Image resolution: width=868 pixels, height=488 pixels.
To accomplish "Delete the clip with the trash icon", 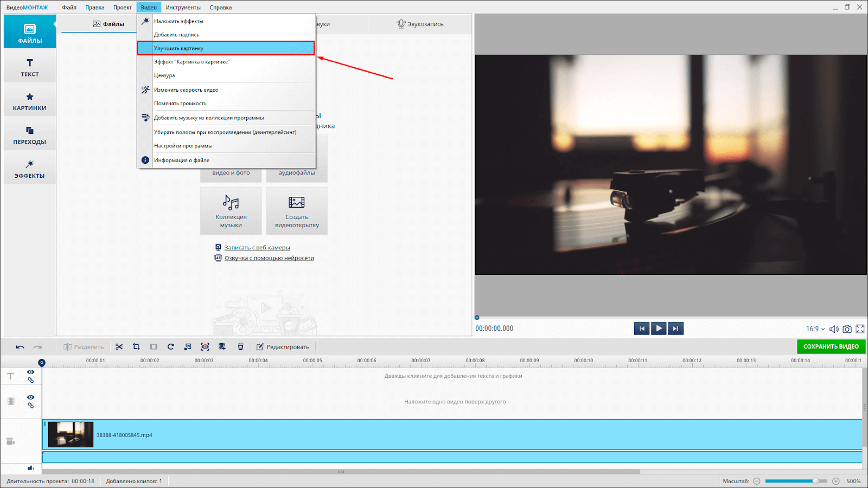I will click(240, 346).
